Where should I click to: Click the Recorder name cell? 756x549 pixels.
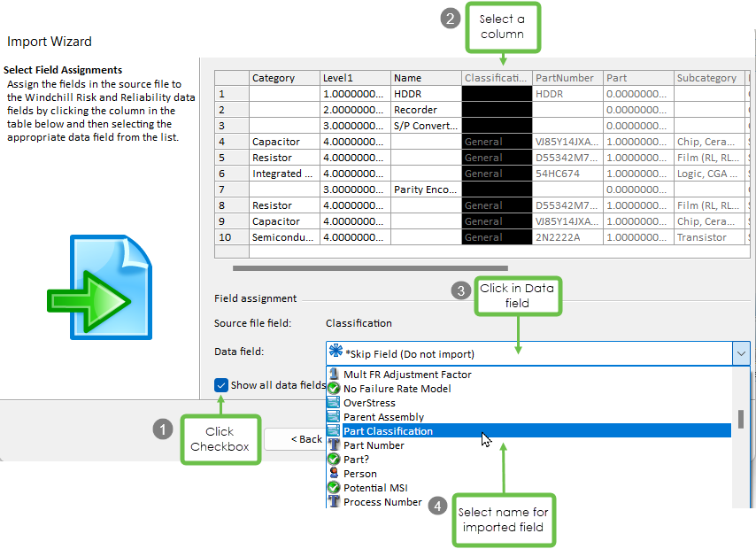click(426, 110)
